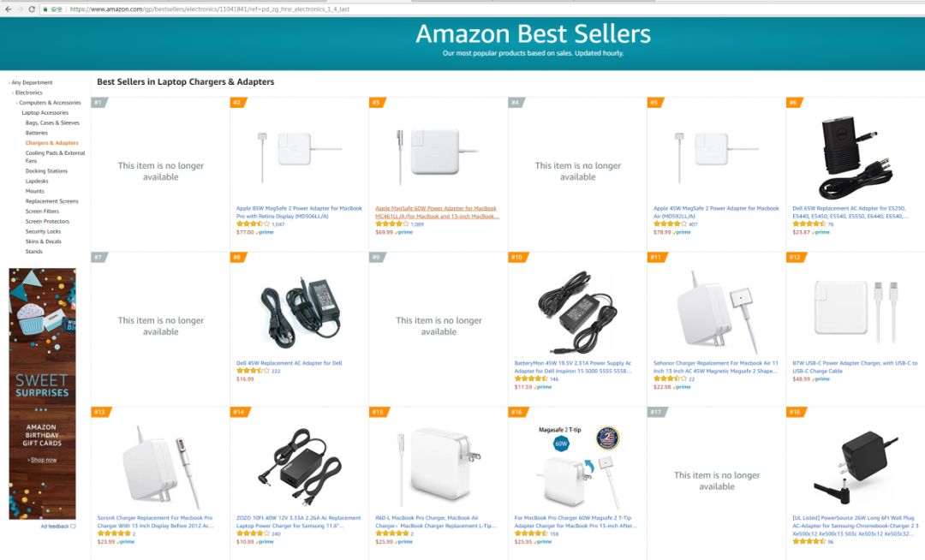Reload the page with refresh icon
The width and height of the screenshot is (925, 560).
coord(32,9)
